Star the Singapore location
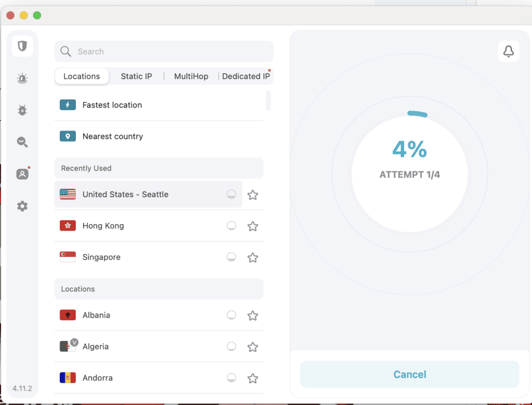 pyautogui.click(x=252, y=258)
